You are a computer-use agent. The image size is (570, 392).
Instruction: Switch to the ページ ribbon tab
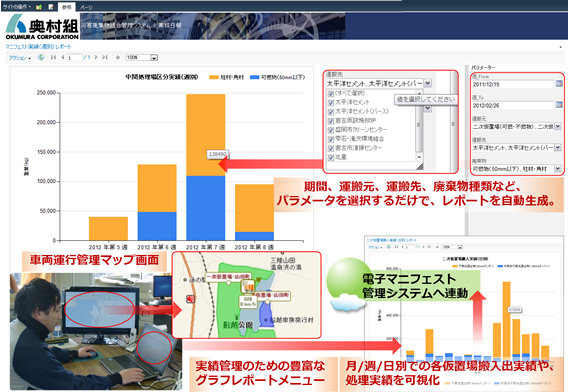pyautogui.click(x=86, y=7)
